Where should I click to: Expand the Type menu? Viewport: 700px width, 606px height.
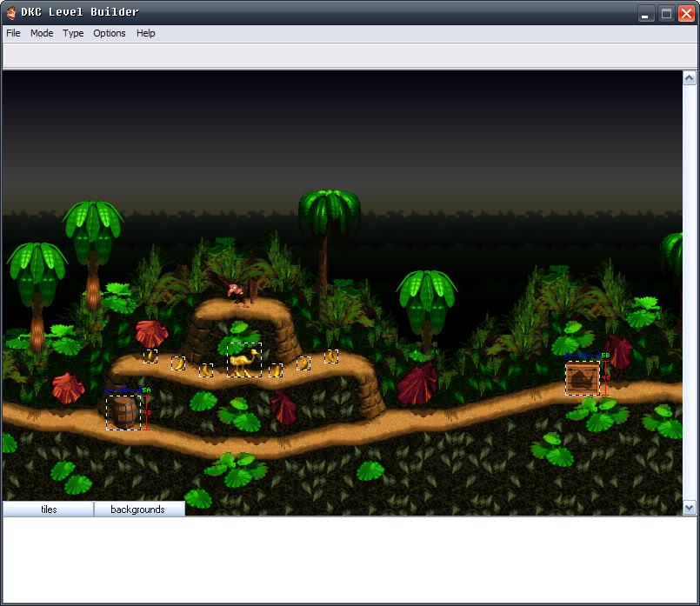tap(73, 33)
